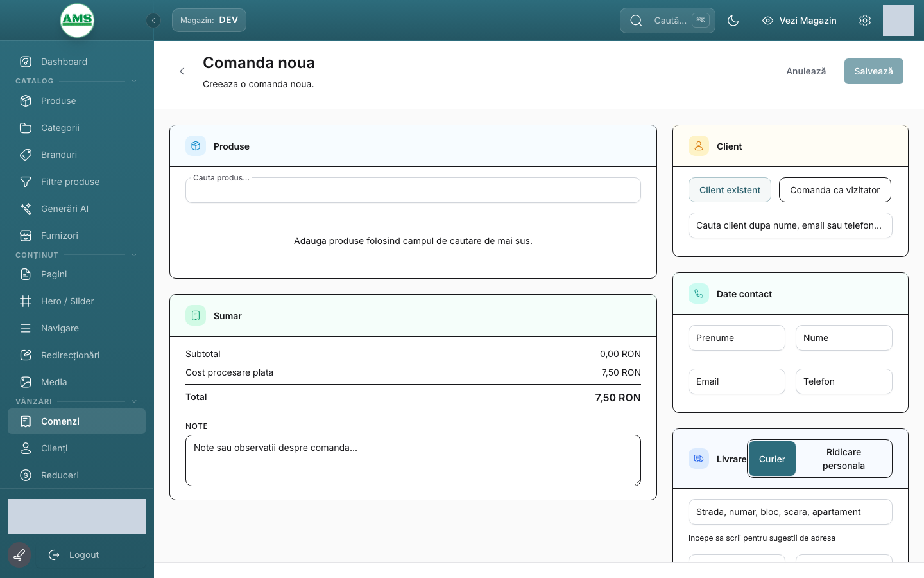This screenshot has width=924, height=578.
Task: Go to the Media menu item
Action: coord(76,382)
